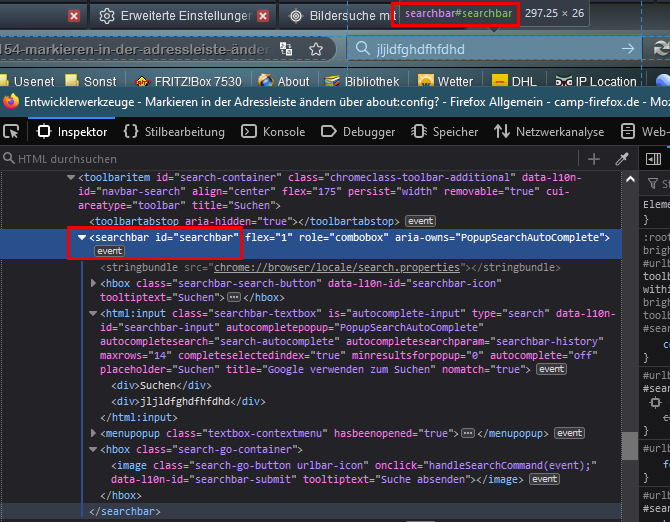The height and width of the screenshot is (522, 670).
Task: Click the search magnifier icon in searchbar
Action: coord(362,49)
